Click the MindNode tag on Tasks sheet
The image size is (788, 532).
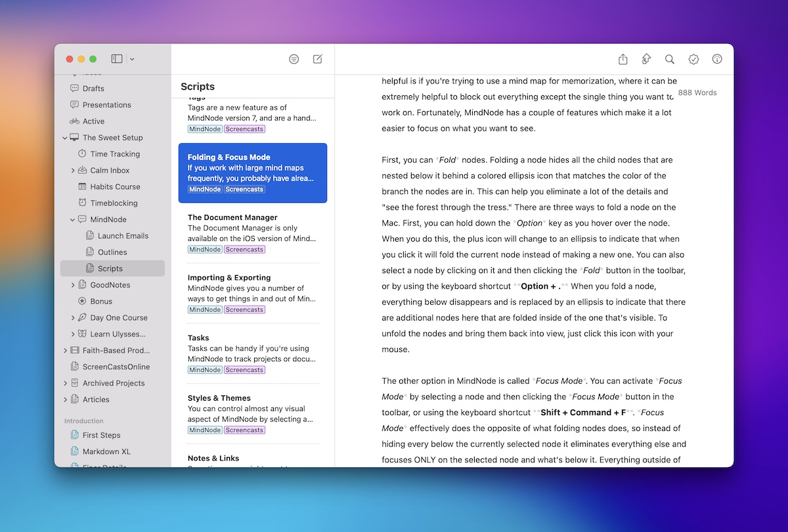(205, 370)
